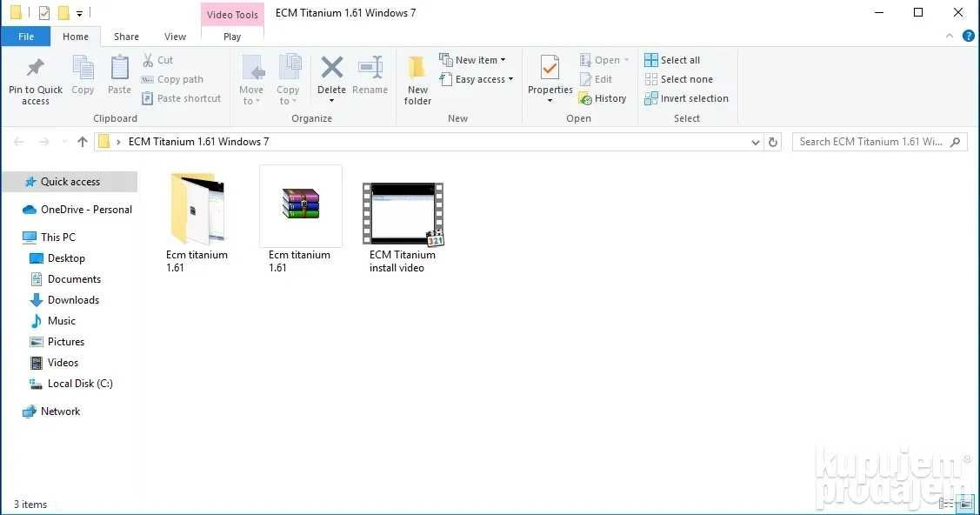Viewport: 980px width, 515px height.
Task: Click Select none in ribbon
Action: [678, 79]
